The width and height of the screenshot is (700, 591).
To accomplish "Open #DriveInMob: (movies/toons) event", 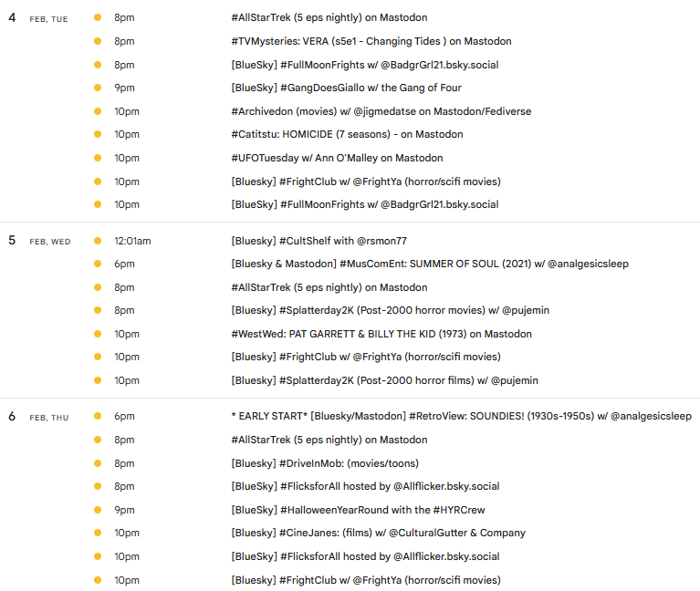I will tap(325, 463).
